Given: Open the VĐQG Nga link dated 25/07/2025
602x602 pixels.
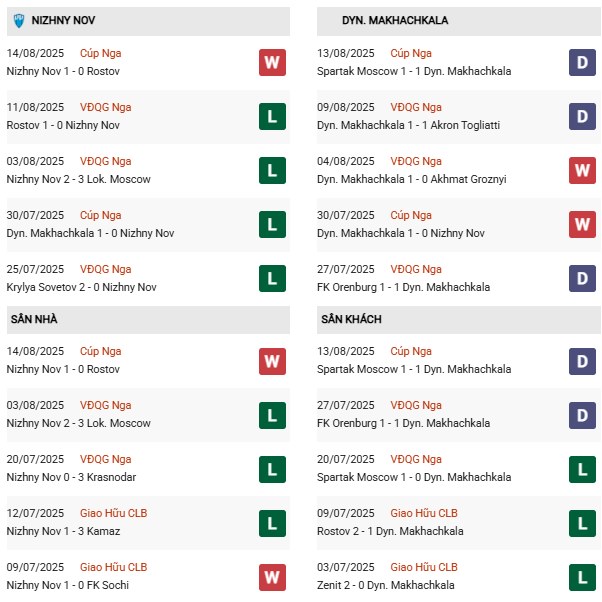Looking at the screenshot, I should coord(108,269).
